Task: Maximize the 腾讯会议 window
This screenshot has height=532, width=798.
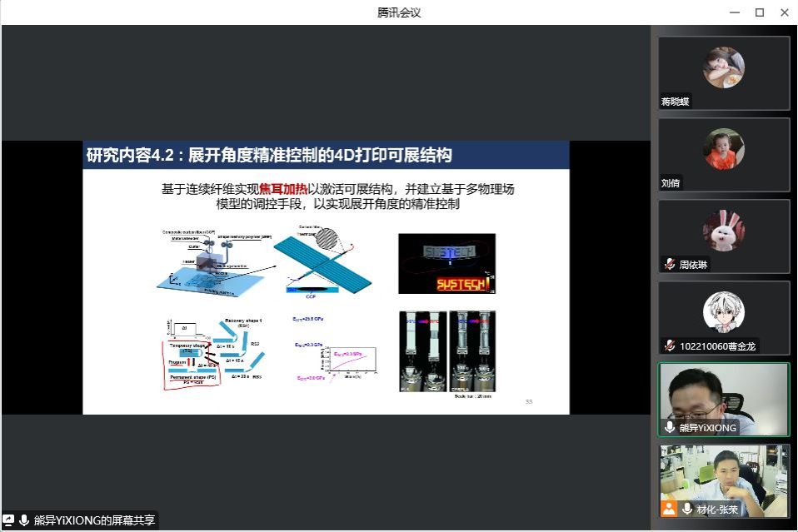Action: [x=759, y=12]
